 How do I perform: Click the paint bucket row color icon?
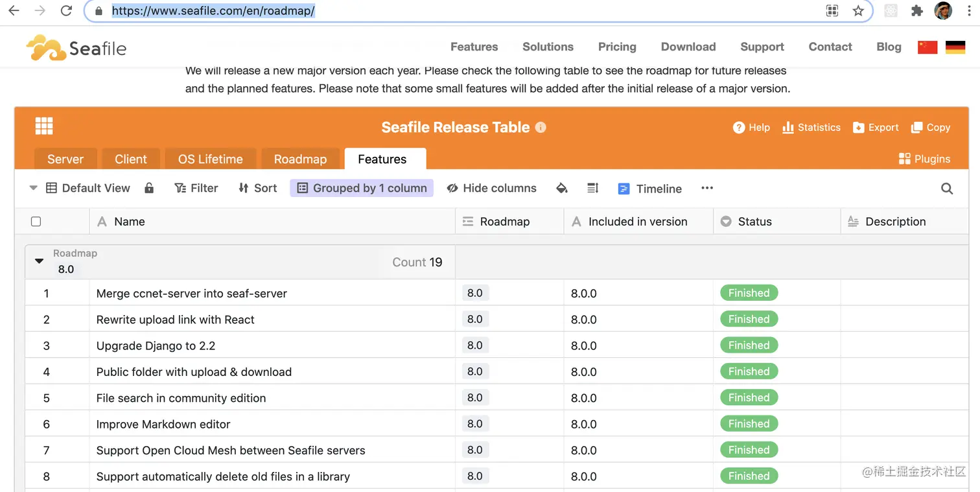pos(562,188)
